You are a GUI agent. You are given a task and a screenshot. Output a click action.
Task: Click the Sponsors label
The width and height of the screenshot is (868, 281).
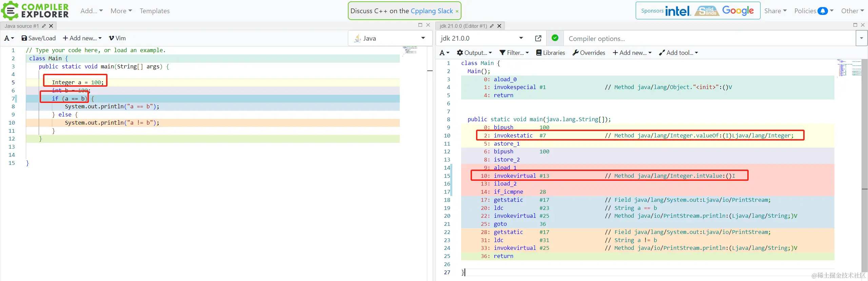click(652, 11)
